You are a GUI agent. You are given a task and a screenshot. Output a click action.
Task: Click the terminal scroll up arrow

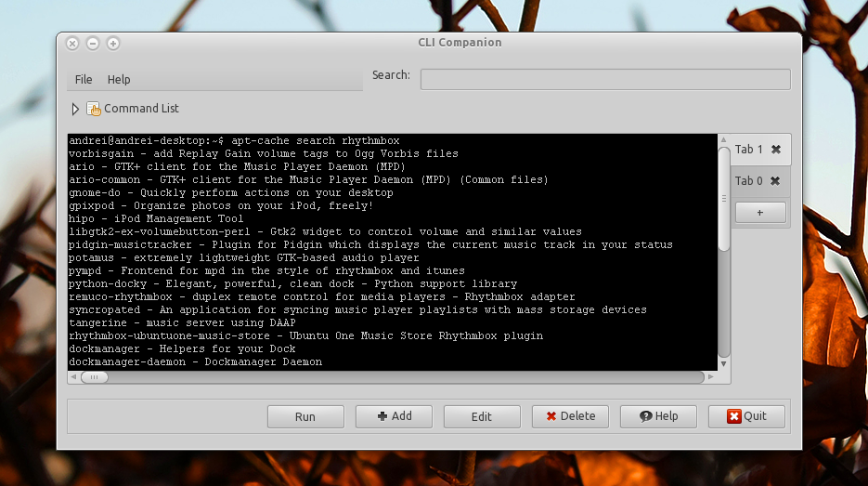coord(723,140)
